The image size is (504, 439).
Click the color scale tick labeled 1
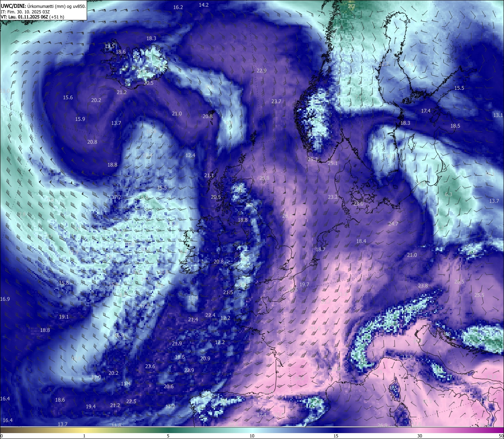pos(84,436)
